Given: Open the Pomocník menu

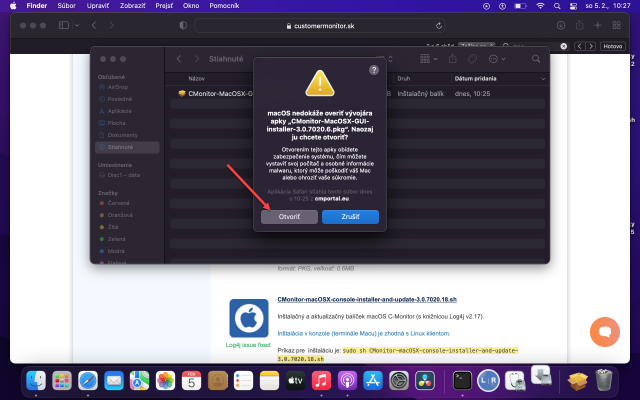Looking at the screenshot, I should 224,6.
